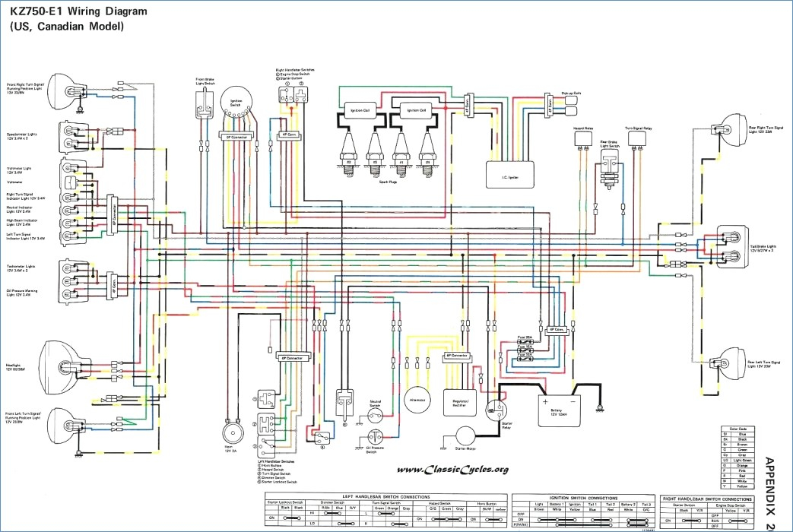Click the Fuse 20A symbol
Screen dimensions: 793x532
click(525, 342)
